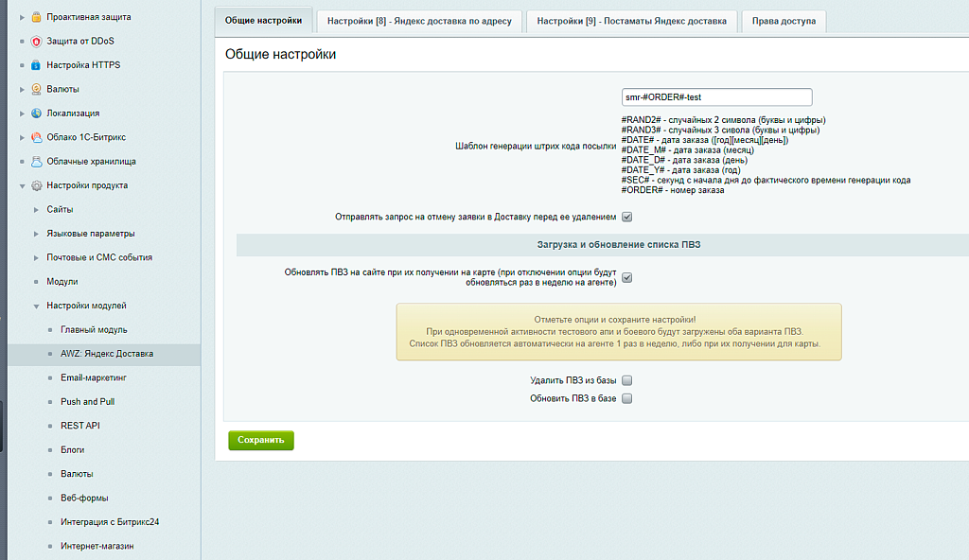
Task: Click the barcode template input field
Action: pyautogui.click(x=716, y=96)
